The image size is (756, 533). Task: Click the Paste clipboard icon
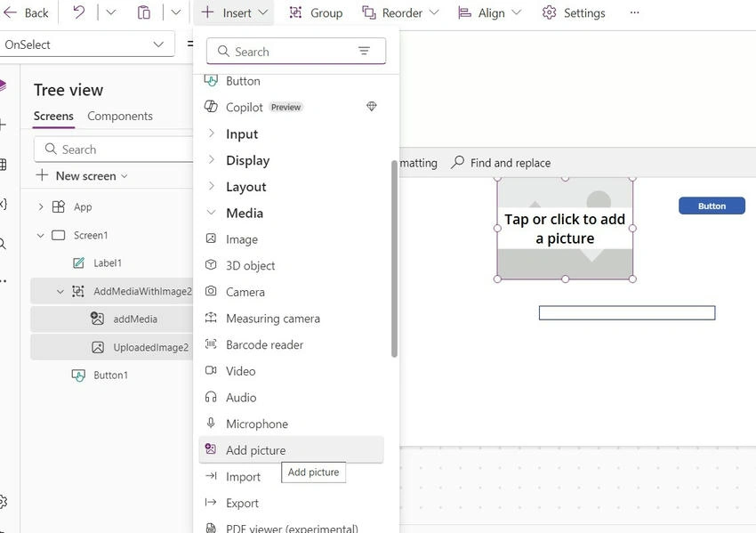144,12
